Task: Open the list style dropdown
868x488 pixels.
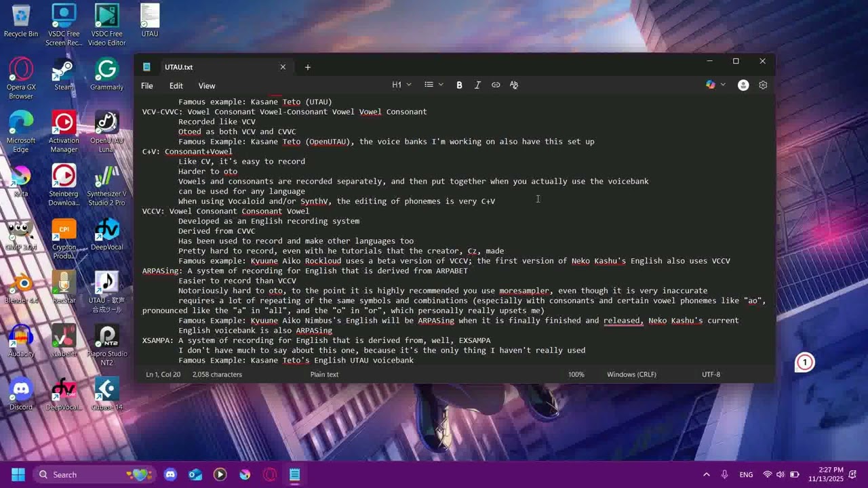Action: [434, 85]
